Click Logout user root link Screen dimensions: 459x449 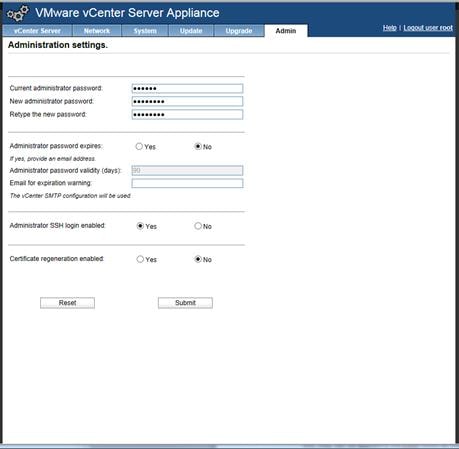(428, 28)
